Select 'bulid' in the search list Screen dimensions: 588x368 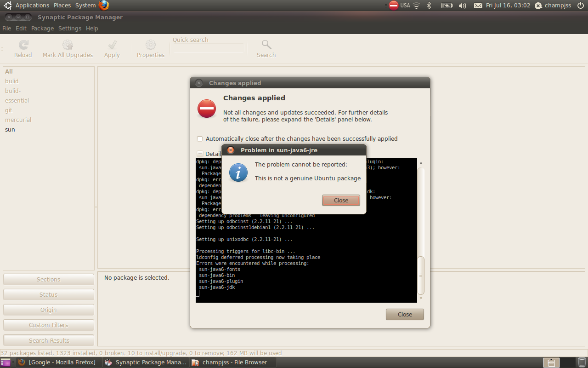click(49, 81)
